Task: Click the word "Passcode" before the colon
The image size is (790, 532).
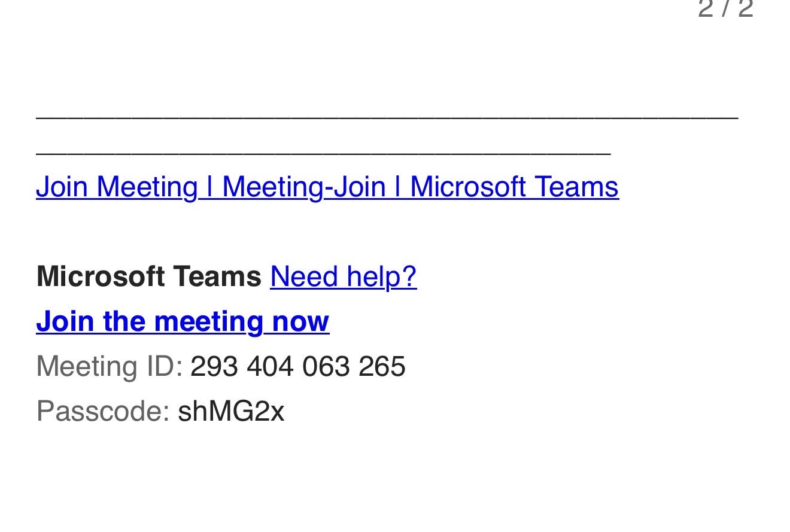Action: tap(99, 411)
